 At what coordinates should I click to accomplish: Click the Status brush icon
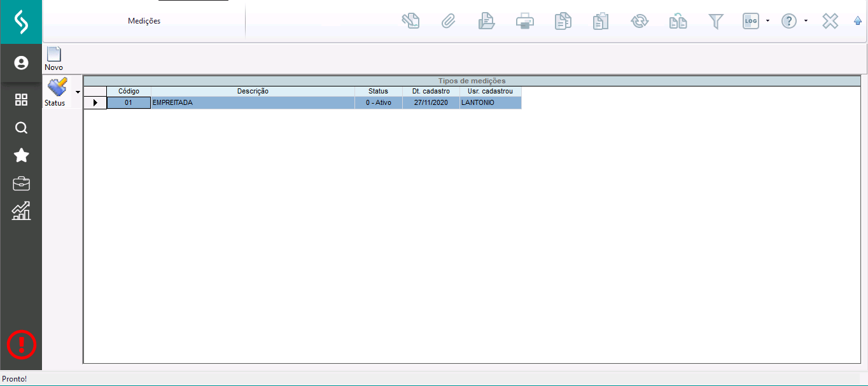[57, 86]
